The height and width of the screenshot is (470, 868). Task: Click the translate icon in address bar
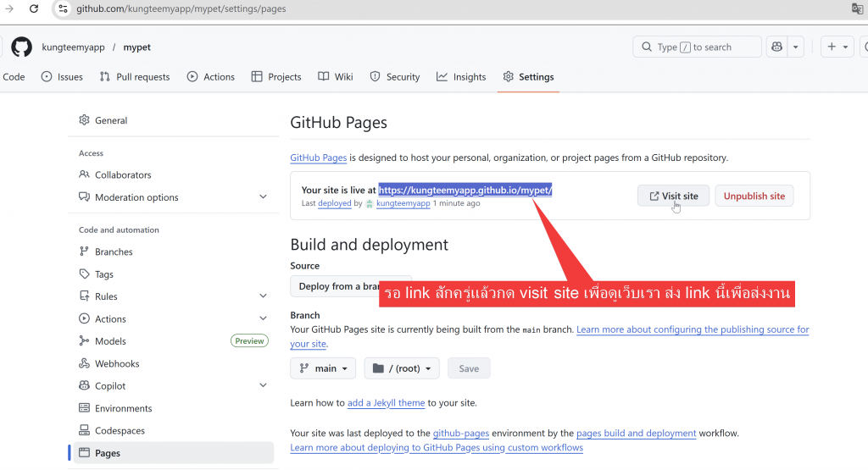[857, 8]
